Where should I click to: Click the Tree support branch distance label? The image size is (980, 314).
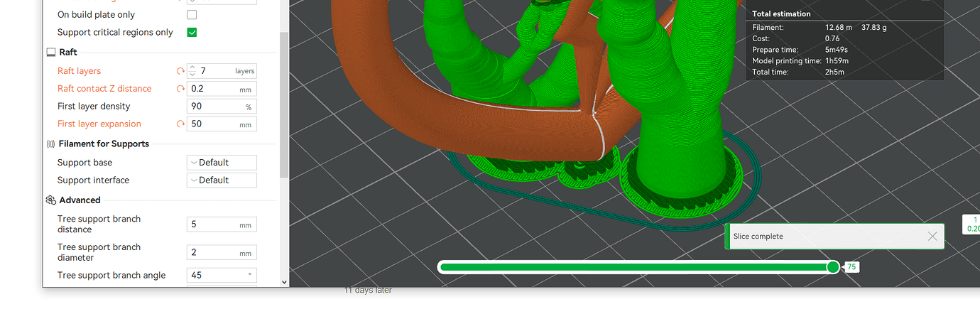pos(99,224)
